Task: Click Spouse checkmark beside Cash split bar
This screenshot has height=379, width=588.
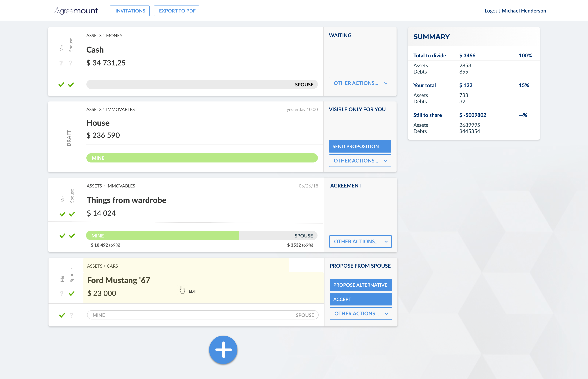Action: coord(71,85)
